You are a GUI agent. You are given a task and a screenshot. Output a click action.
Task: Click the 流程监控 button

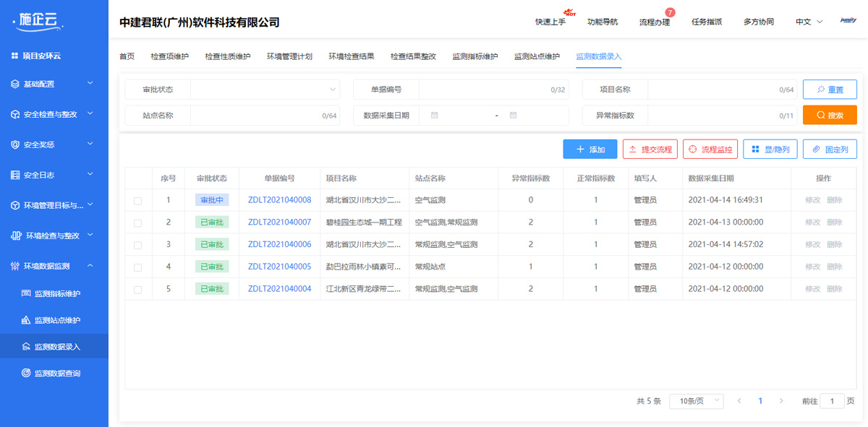tap(710, 150)
